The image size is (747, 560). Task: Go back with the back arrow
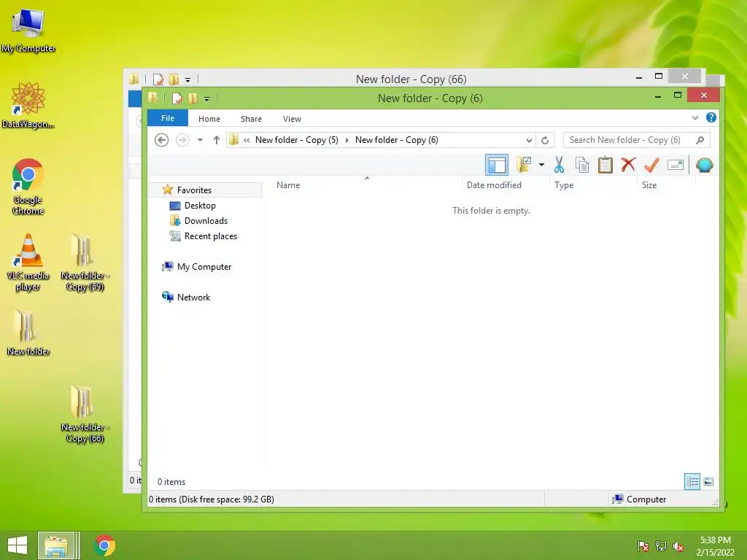(x=161, y=140)
